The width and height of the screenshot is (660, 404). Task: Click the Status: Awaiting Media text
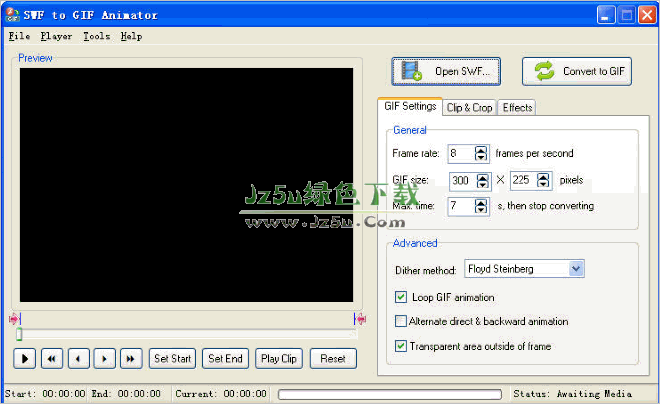click(x=572, y=394)
